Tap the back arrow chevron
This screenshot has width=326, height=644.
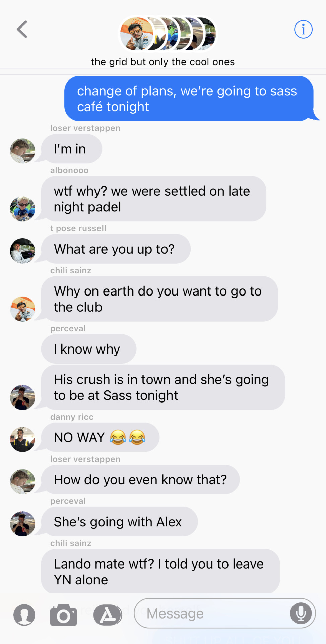pos(22,30)
